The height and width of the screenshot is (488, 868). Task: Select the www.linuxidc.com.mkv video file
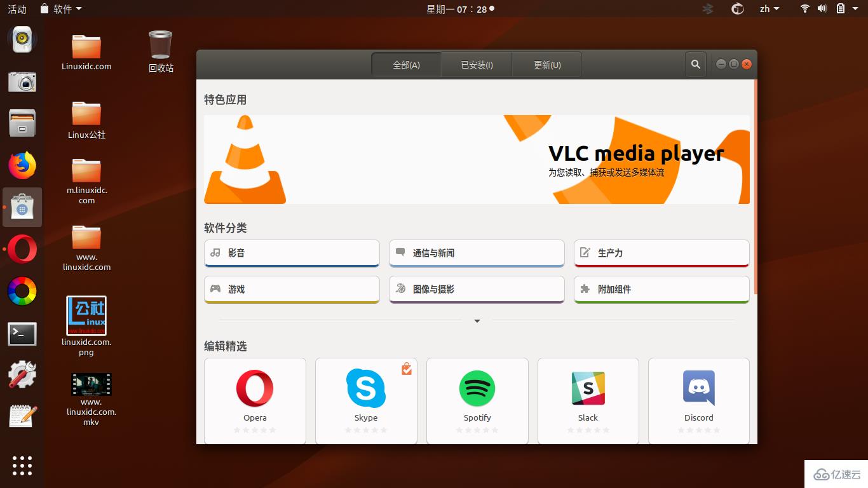tap(91, 399)
